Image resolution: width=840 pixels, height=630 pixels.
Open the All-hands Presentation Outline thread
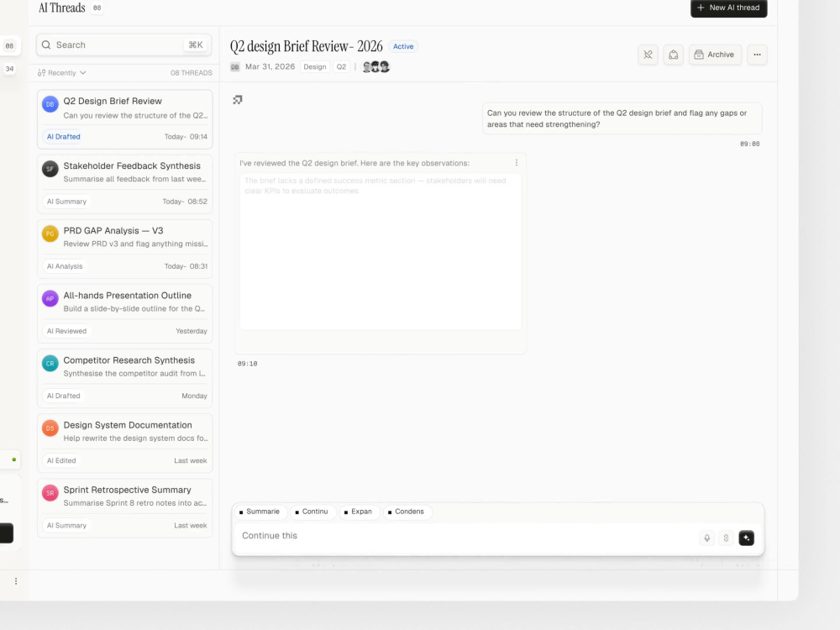125,313
